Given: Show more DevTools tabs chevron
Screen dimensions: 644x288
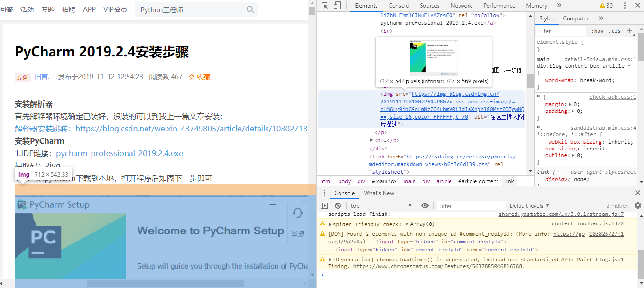Looking at the screenshot, I should click(x=559, y=5).
